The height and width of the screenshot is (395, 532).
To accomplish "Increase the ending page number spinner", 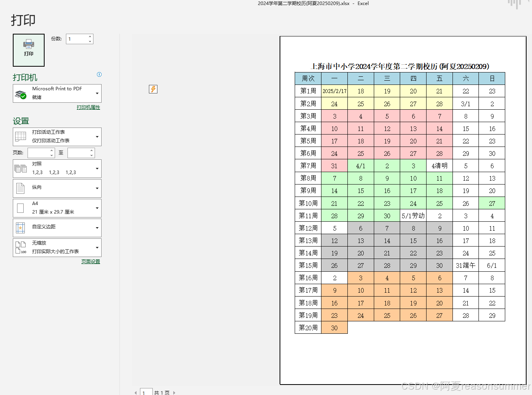I will (x=92, y=150).
